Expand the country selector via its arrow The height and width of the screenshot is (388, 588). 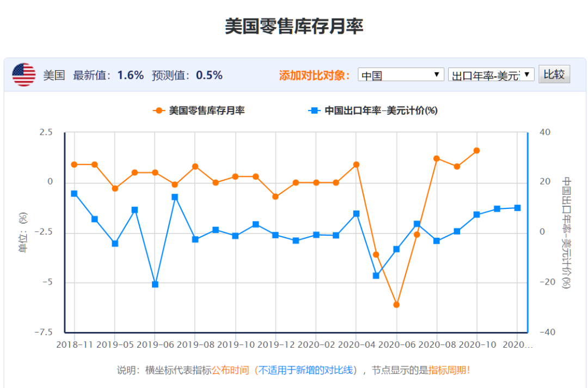[x=437, y=75]
